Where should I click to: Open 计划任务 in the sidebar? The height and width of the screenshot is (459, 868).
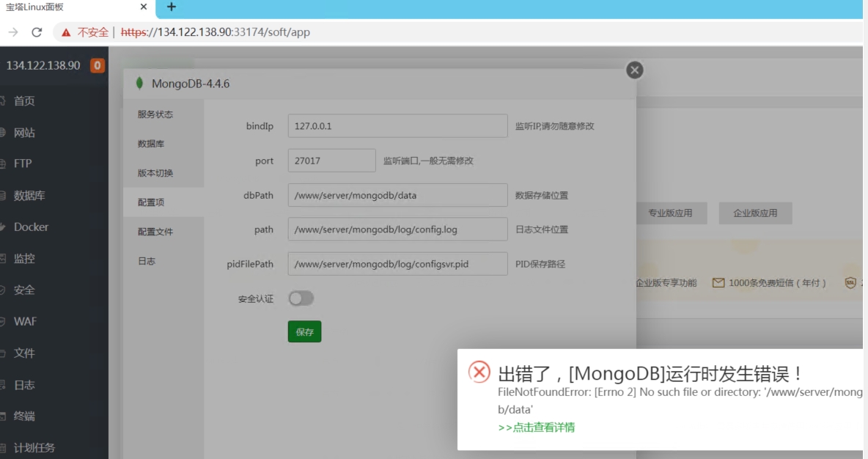coord(34,448)
